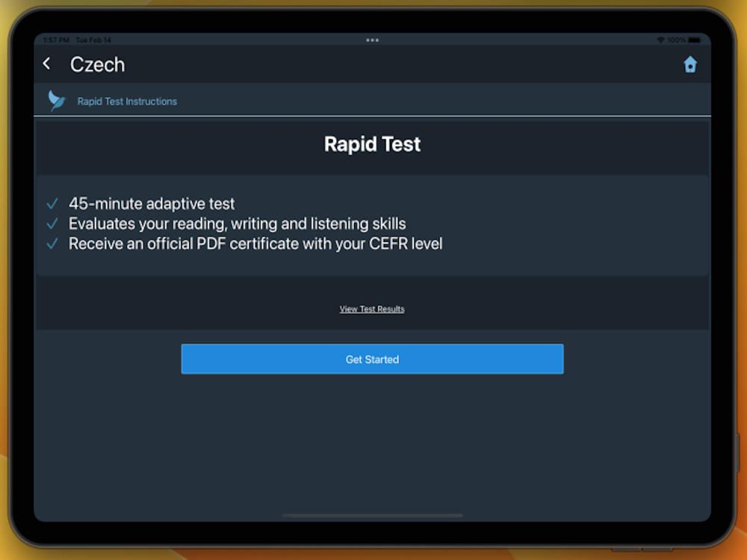Image resolution: width=747 pixels, height=560 pixels.
Task: Click the blue bird logo icon
Action: click(x=57, y=101)
